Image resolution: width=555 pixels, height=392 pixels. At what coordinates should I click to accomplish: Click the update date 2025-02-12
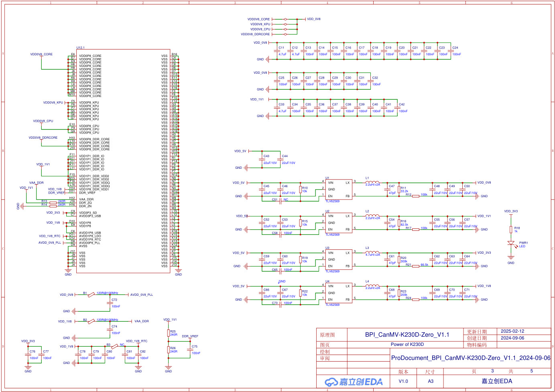(x=512, y=331)
